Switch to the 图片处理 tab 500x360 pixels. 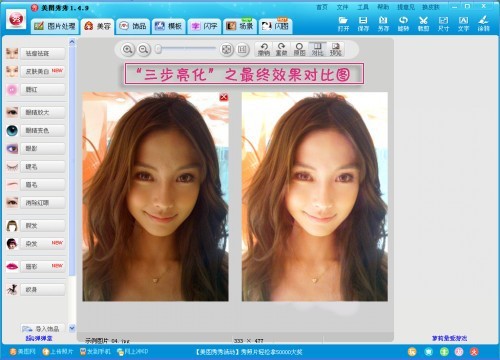click(x=55, y=26)
